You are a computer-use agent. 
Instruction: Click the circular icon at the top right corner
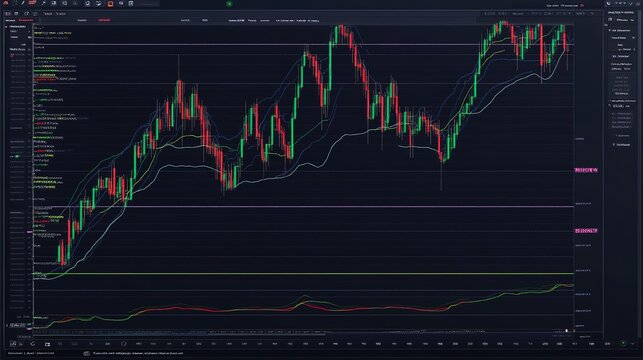point(608,3)
